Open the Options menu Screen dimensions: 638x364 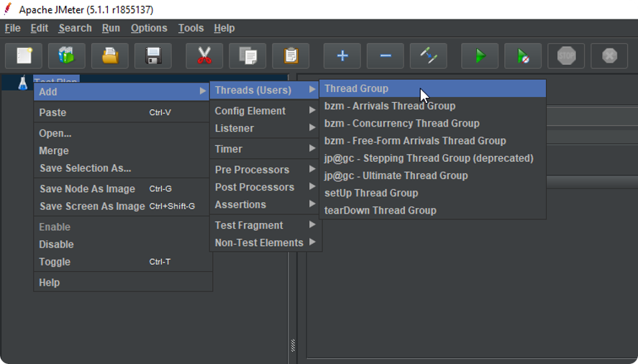[149, 28]
